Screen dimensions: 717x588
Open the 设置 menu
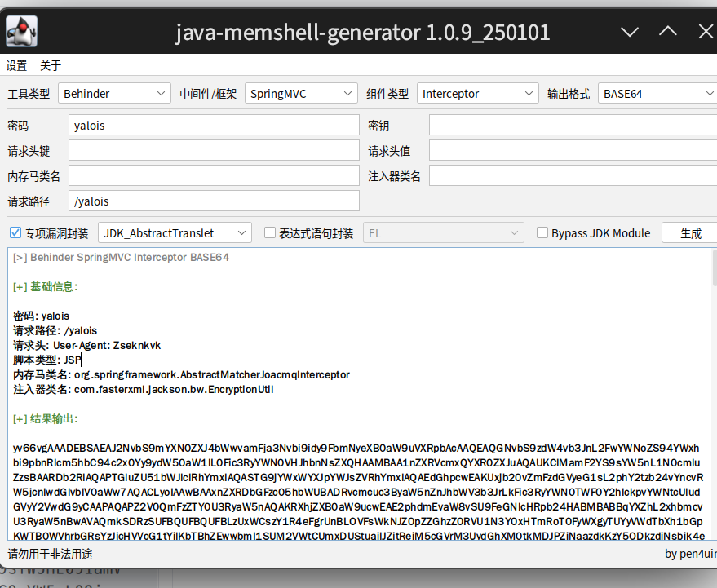tap(16, 66)
